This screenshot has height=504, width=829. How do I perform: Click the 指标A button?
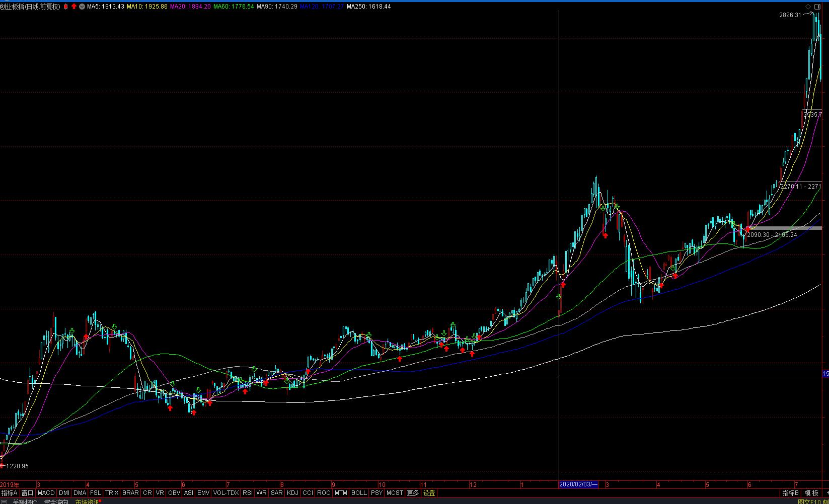point(10,493)
